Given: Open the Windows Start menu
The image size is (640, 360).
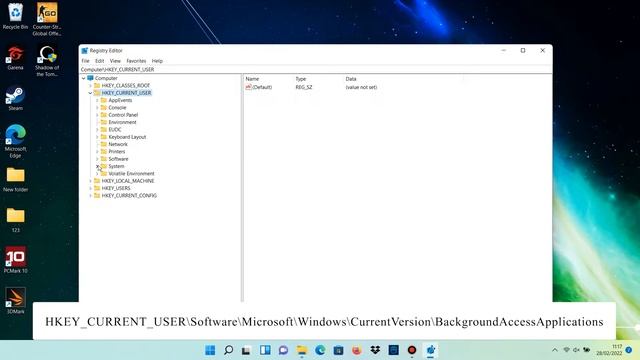Looking at the screenshot, I should click(x=210, y=350).
